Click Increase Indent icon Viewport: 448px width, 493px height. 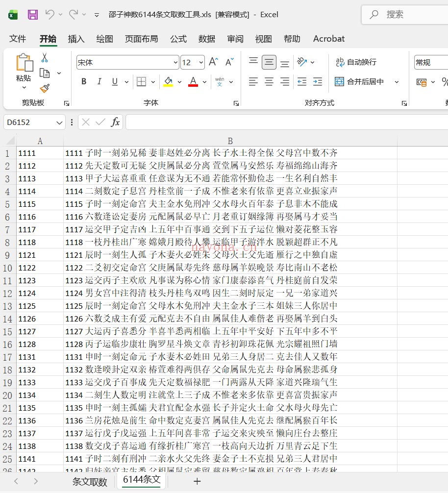[318, 82]
